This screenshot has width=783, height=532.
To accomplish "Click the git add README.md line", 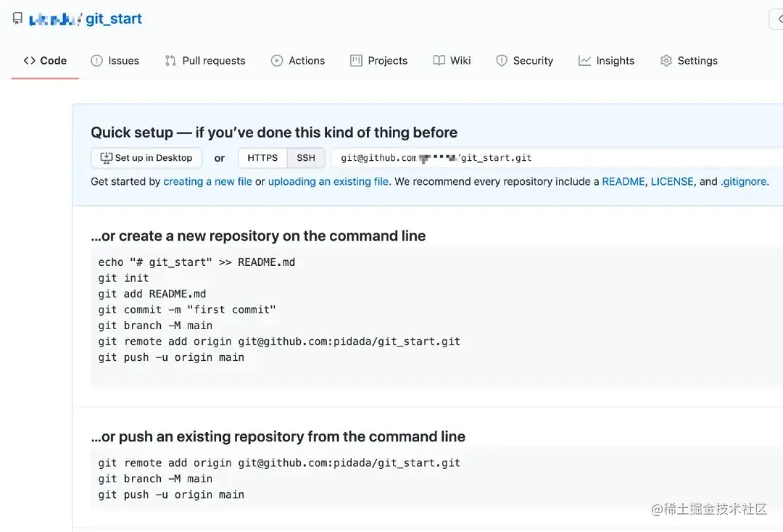I will point(152,294).
